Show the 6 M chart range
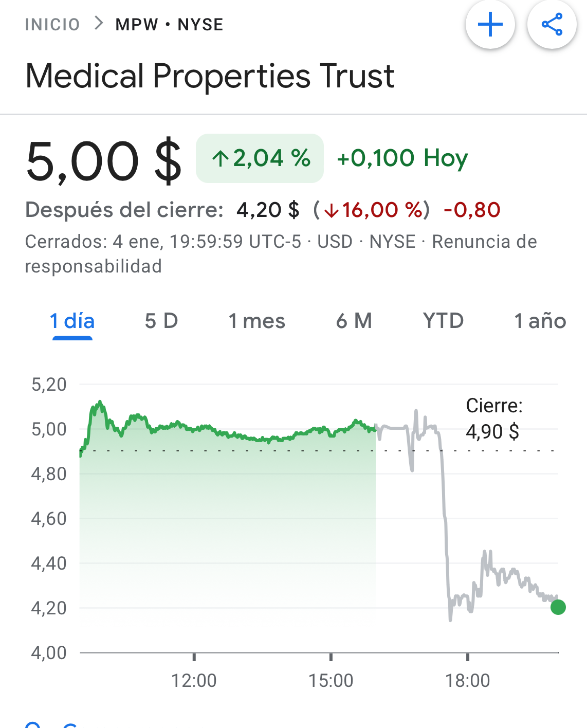The image size is (587, 728). [354, 321]
